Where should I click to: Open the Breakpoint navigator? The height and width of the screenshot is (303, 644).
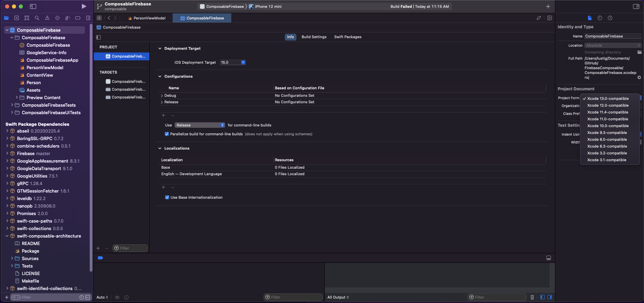coord(78,18)
